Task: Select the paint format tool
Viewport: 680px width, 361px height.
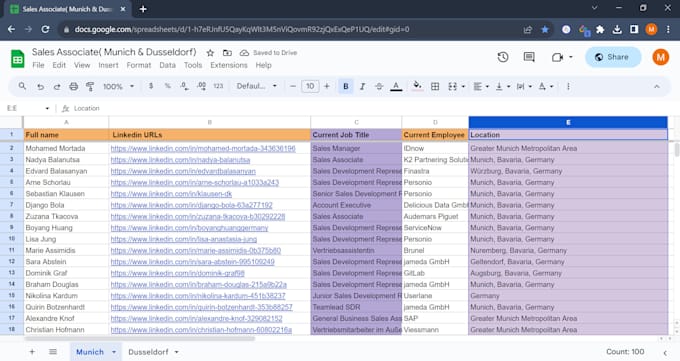Action: [x=90, y=86]
